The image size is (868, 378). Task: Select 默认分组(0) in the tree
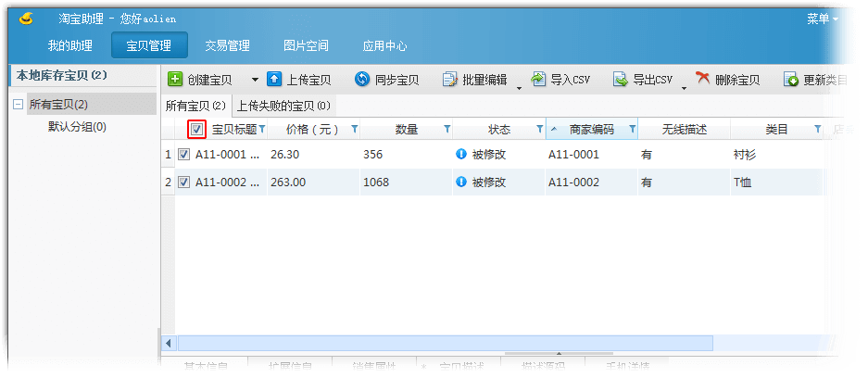[77, 127]
